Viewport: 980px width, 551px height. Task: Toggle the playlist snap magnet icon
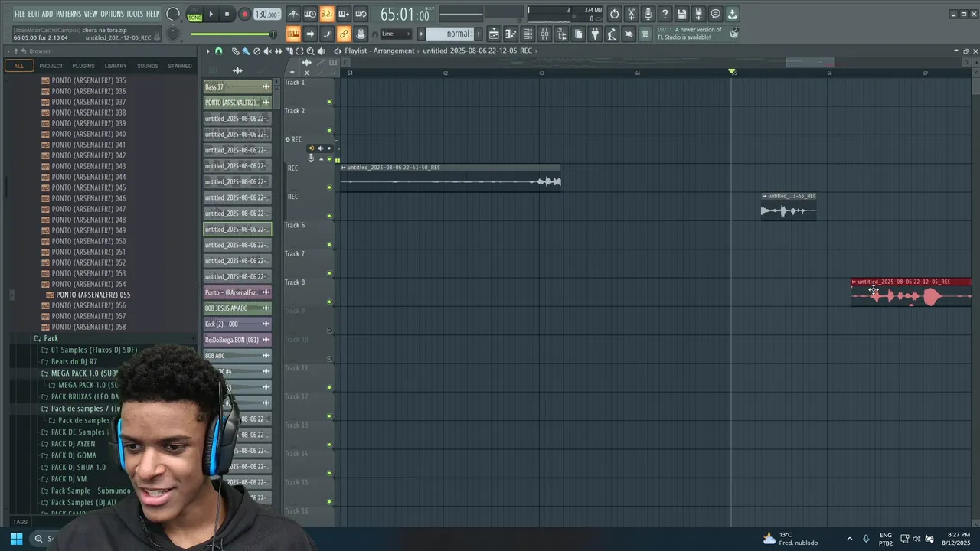[x=218, y=51]
